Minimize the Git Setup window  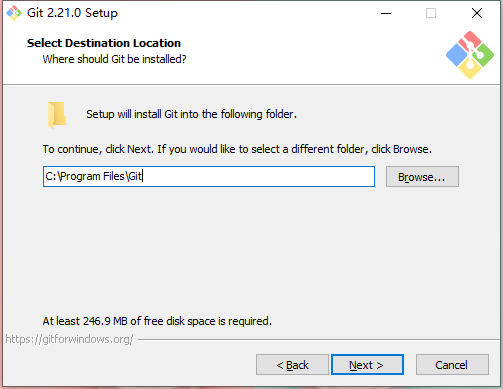(x=386, y=13)
